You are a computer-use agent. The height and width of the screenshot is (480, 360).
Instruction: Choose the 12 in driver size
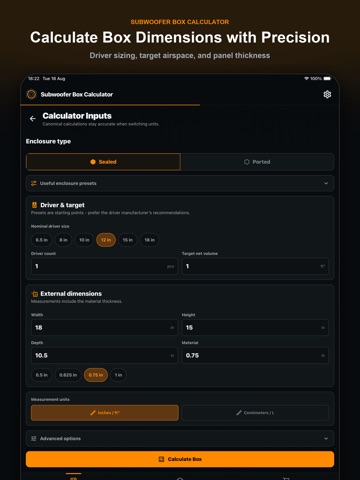[106, 240]
